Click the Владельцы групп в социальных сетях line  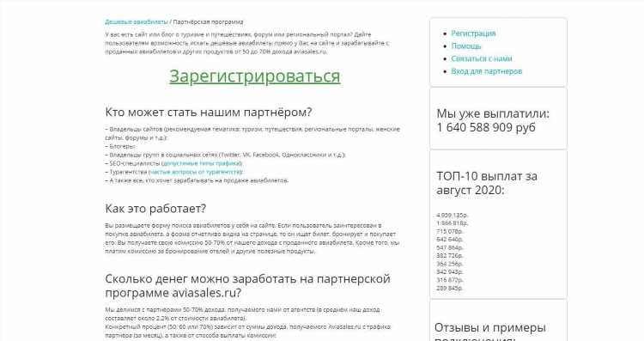point(226,155)
